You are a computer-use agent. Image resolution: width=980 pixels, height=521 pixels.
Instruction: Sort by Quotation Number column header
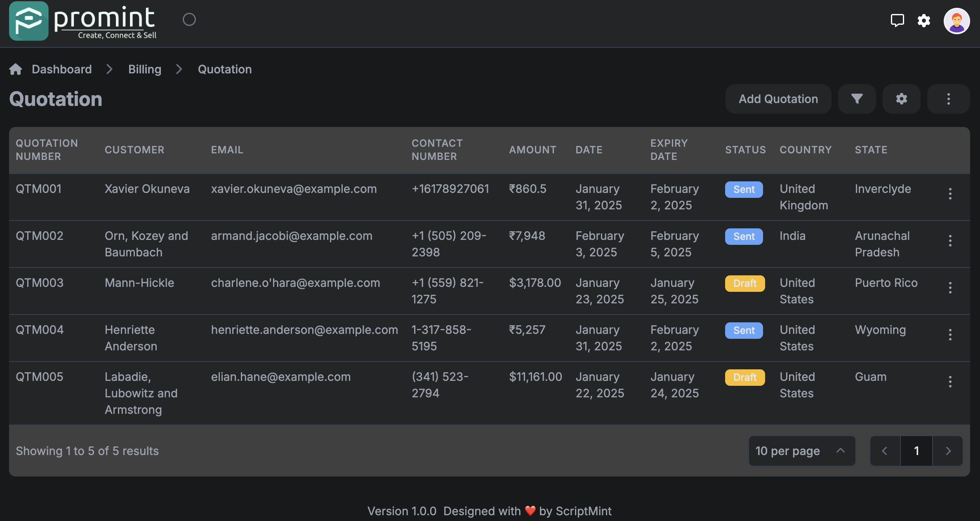(x=47, y=150)
